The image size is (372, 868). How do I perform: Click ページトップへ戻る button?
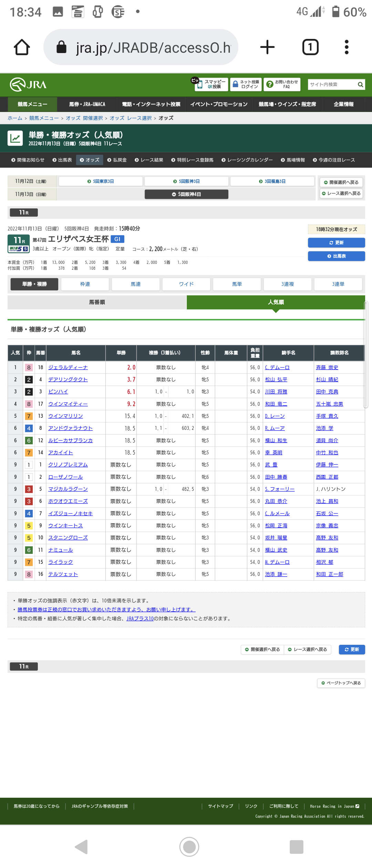[x=341, y=683]
